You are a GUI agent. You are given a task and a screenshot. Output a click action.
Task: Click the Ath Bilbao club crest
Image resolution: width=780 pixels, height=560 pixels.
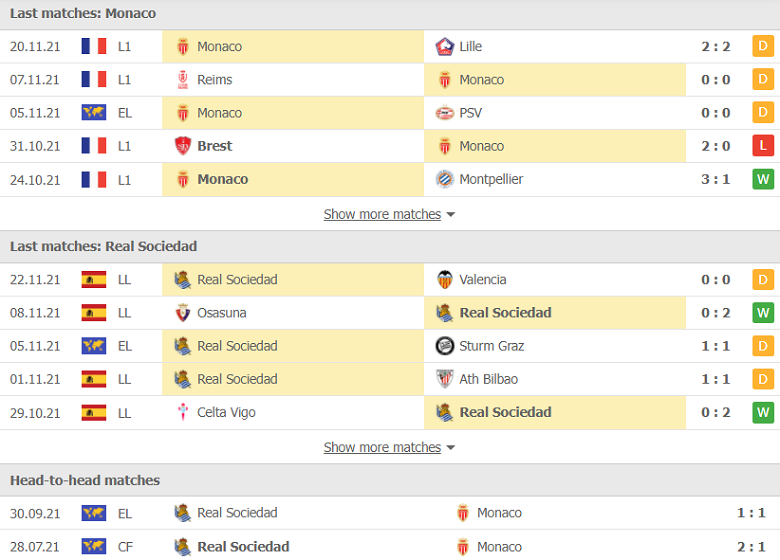pos(444,379)
